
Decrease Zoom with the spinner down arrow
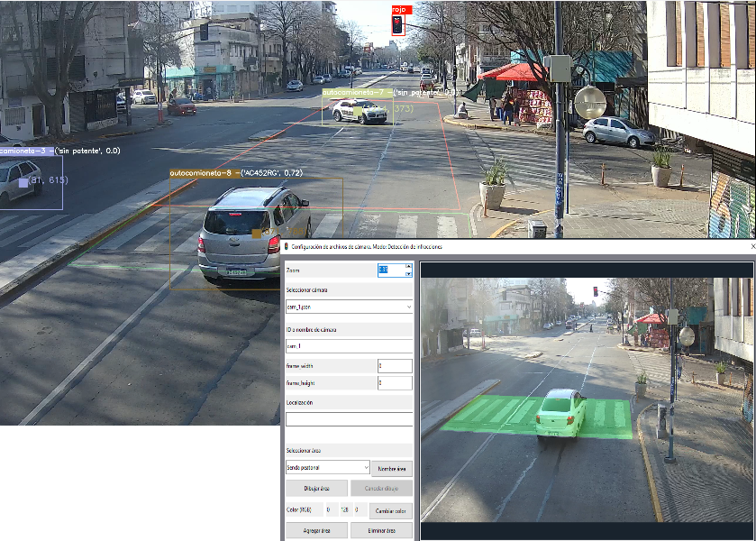pos(408,273)
